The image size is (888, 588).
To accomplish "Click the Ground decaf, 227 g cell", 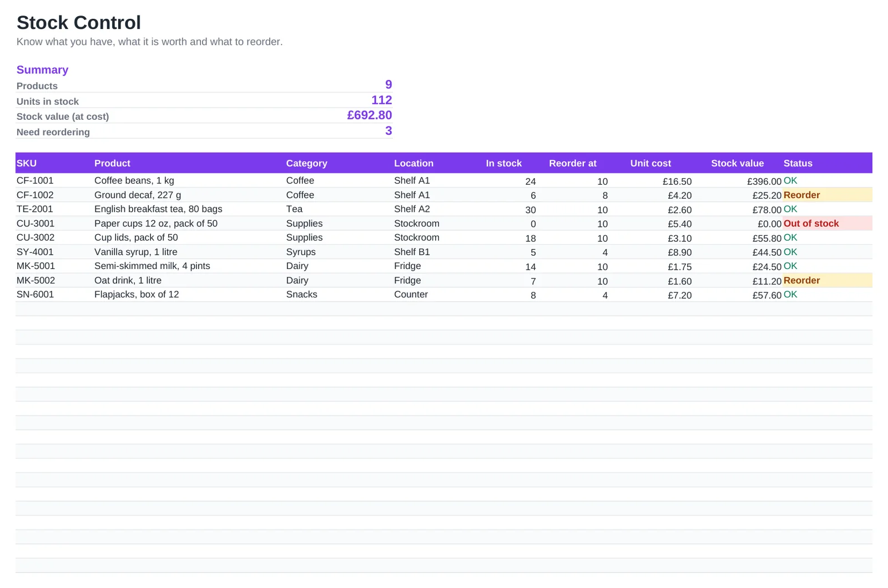I will (x=138, y=195).
